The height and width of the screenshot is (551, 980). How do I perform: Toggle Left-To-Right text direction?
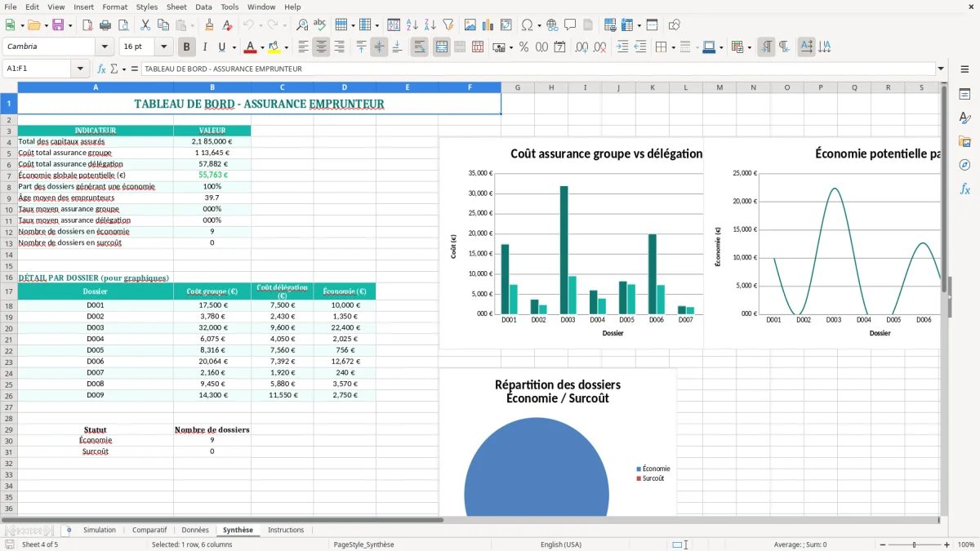766,47
